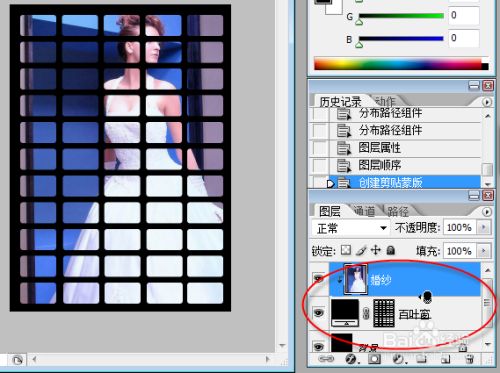This screenshot has height=373, width=500.
Task: Click the 百叶窗 black fill layer thumbnail
Action: pos(345,313)
